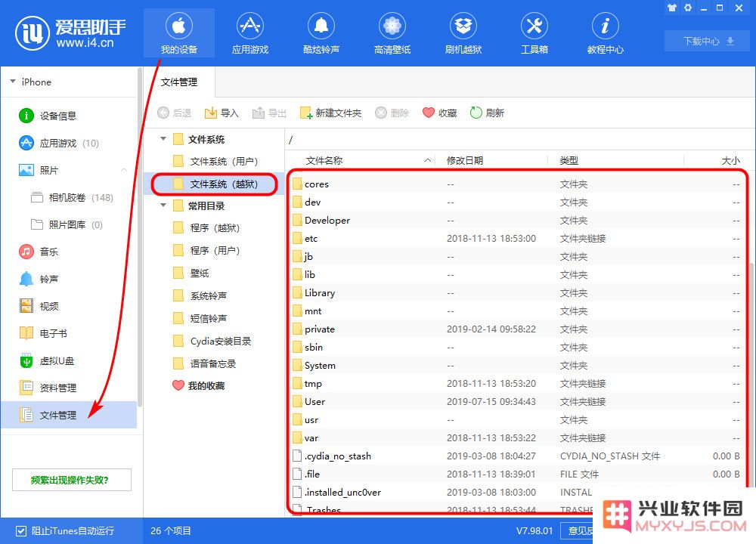Viewport: 756px width, 544px height.
Task: Click the 导出 export toolbar button
Action: pyautogui.click(x=270, y=113)
